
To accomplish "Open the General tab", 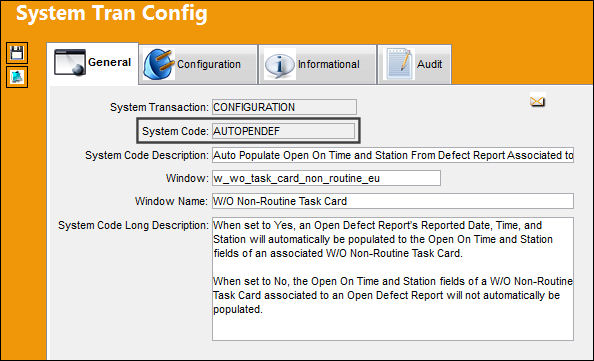I will pos(93,63).
